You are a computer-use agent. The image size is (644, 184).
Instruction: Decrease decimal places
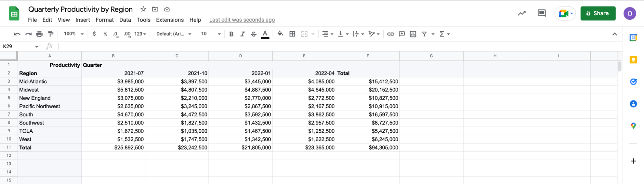coord(116,34)
